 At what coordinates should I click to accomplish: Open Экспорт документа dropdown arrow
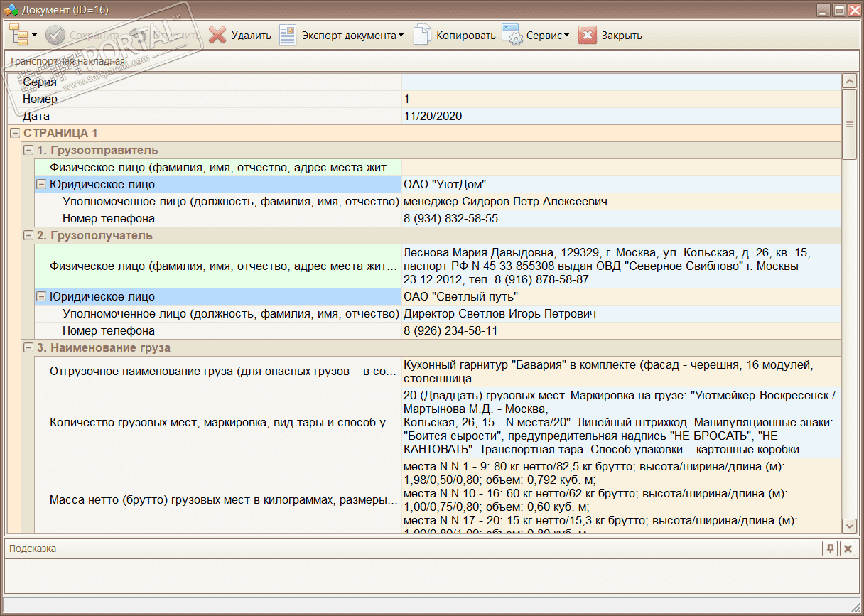401,35
